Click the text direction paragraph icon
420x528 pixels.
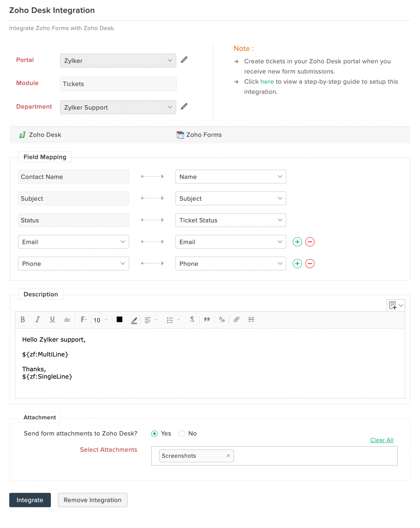point(192,320)
